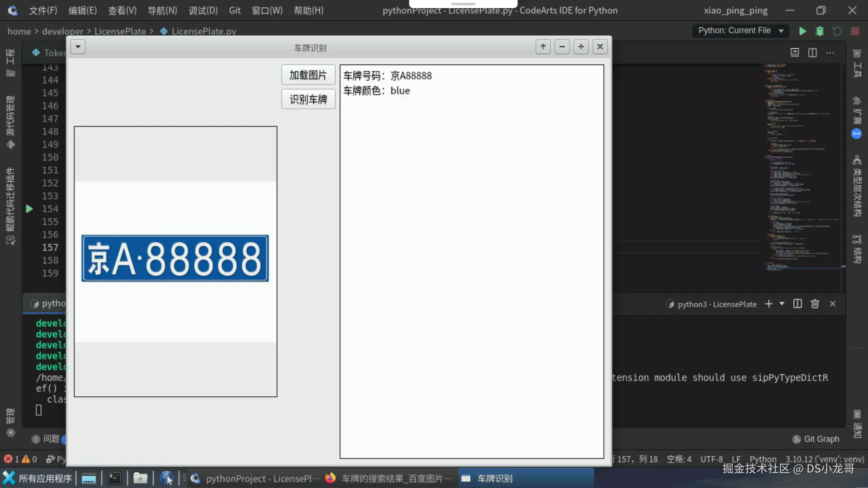This screenshot has height=488, width=868.
Task: Open the 调试(D) menu
Action: pos(203,10)
